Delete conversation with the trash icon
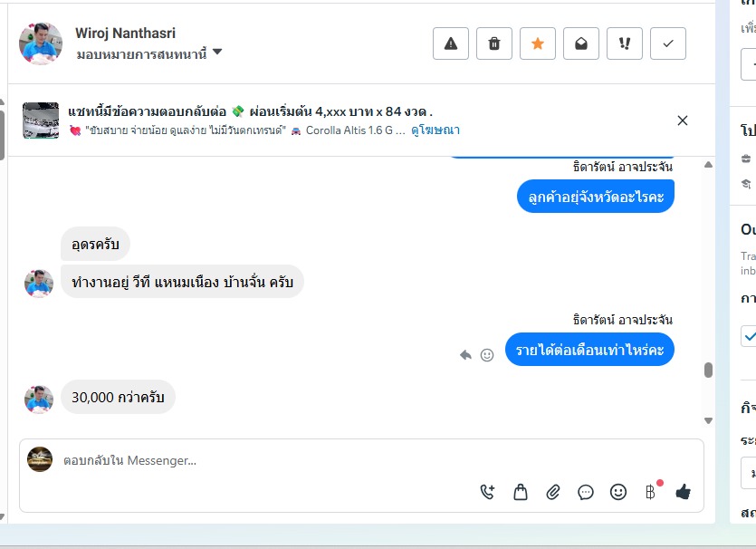The image size is (756, 549). coord(493,43)
